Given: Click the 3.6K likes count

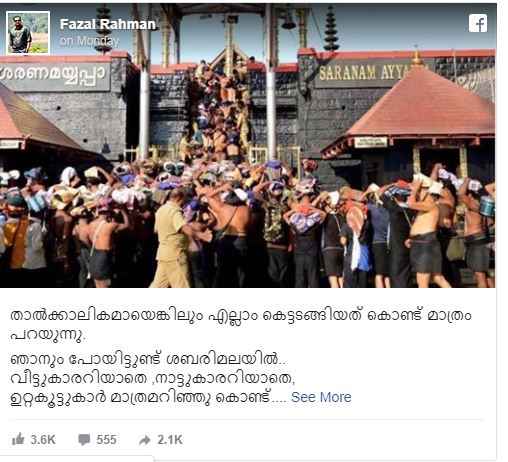Looking at the screenshot, I should 43,440.
